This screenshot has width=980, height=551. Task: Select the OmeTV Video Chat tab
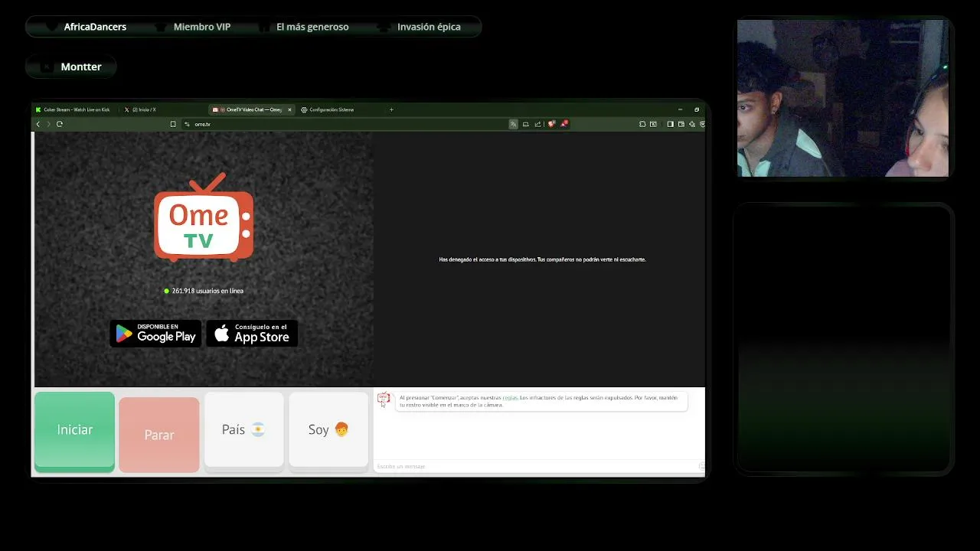(251, 109)
